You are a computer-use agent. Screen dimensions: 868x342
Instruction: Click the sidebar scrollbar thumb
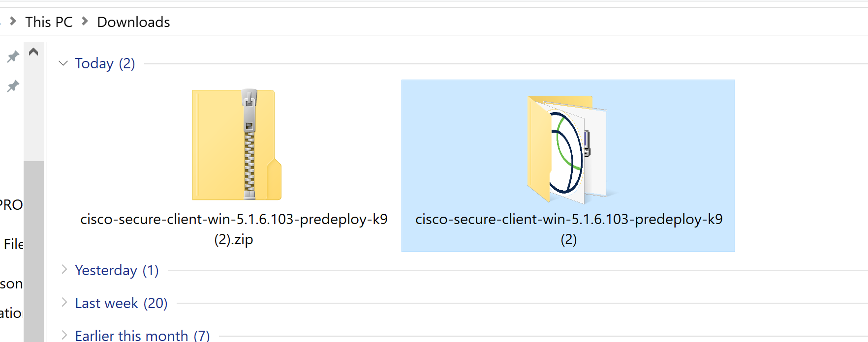(x=33, y=251)
